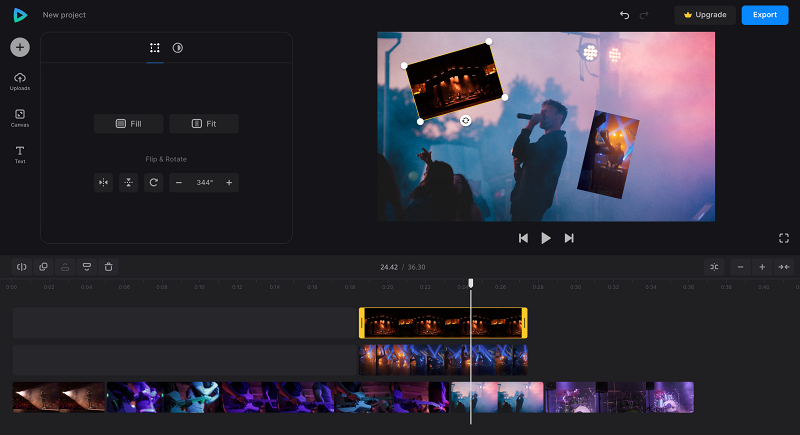The image size is (800, 435).
Task: Enter fullscreen preview mode
Action: [x=784, y=238]
